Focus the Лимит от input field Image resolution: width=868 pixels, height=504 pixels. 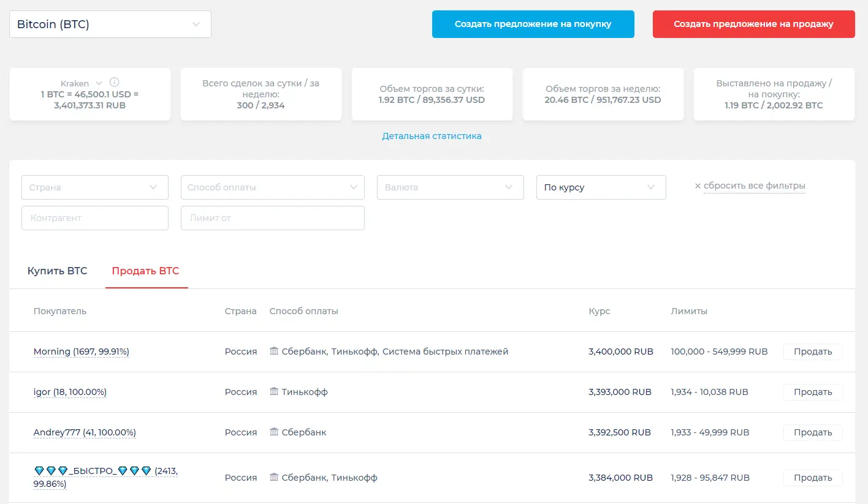pos(273,218)
